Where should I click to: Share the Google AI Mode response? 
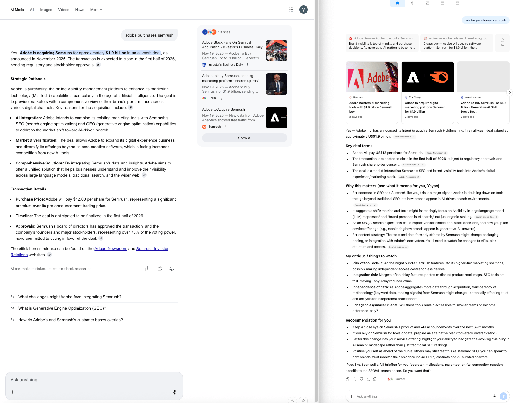(147, 269)
